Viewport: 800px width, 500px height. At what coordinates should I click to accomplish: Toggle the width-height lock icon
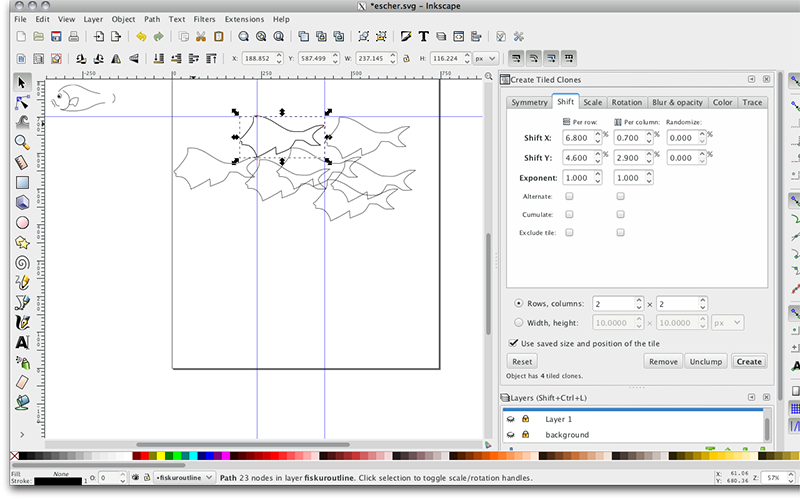pos(407,59)
